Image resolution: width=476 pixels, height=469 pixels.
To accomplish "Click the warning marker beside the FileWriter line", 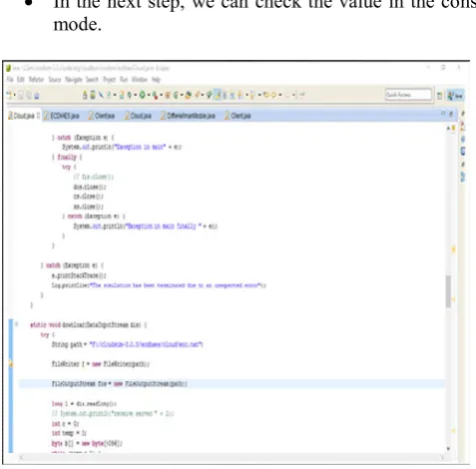I will click(x=11, y=364).
